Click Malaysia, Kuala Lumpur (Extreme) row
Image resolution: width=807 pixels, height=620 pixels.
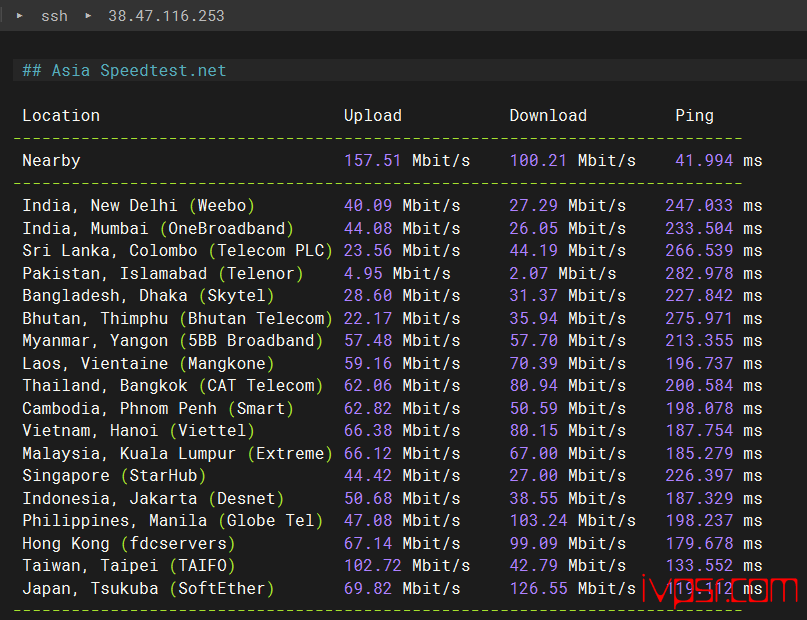pyautogui.click(x=392, y=453)
